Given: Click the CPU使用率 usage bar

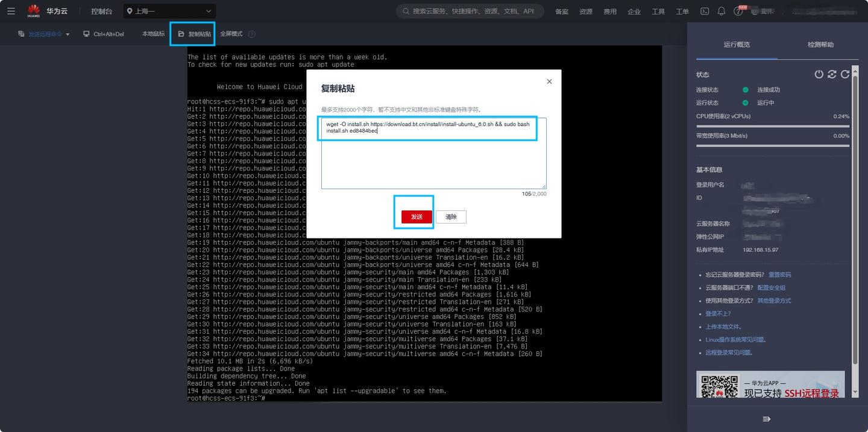Looking at the screenshot, I should point(773,126).
